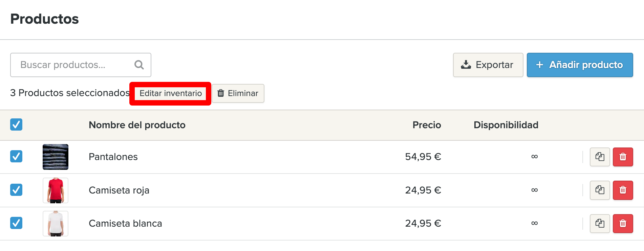Screen dimensions: 644x251
Task: Click Eliminar to remove selected products
Action: pos(238,93)
